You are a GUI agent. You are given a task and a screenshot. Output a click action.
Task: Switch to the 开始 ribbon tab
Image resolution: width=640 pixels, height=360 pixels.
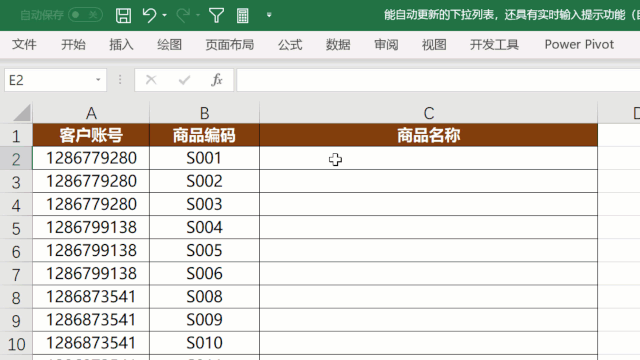(73, 44)
